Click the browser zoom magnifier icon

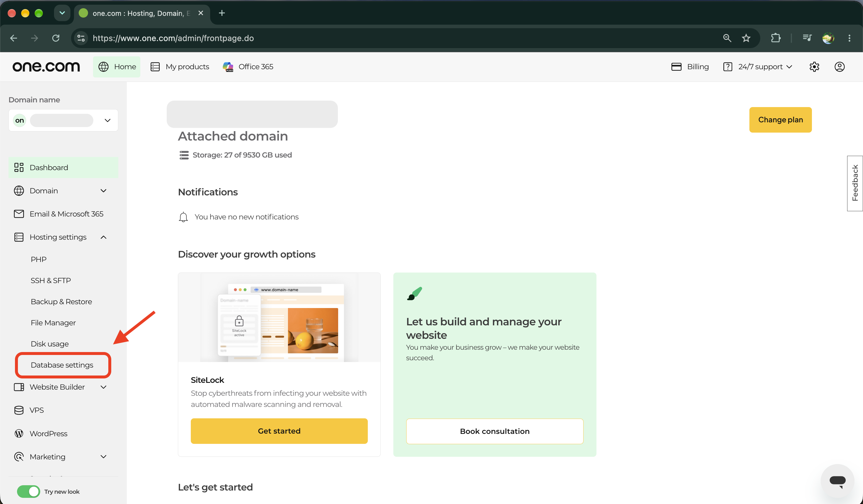click(x=727, y=38)
